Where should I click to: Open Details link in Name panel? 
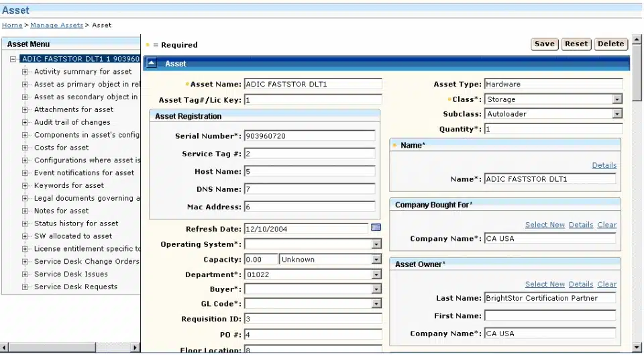[604, 165]
